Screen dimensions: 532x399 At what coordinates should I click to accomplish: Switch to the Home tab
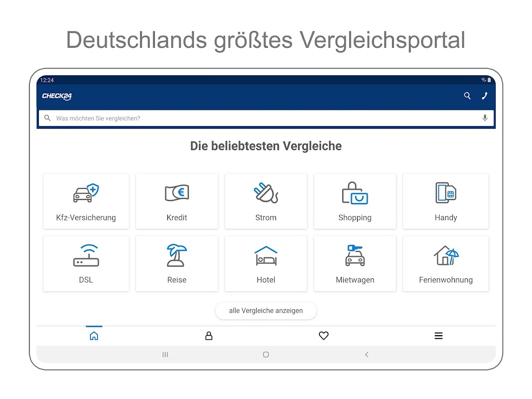click(x=94, y=336)
